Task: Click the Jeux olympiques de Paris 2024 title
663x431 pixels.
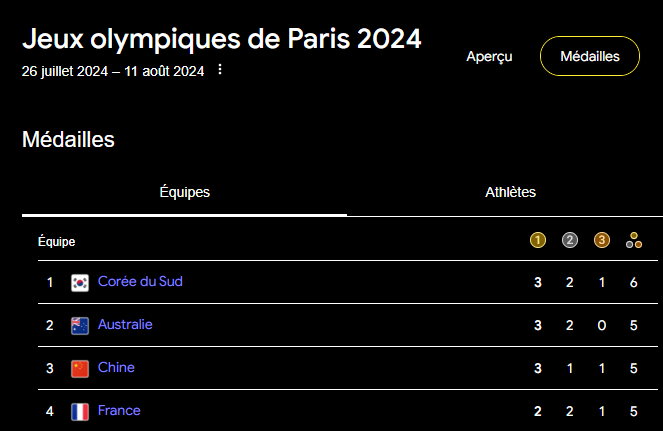Action: pos(221,39)
